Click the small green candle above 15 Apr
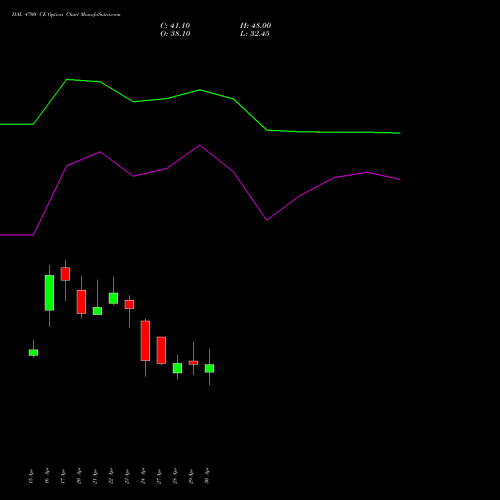Viewport: 500px width, 500px height. coord(33,353)
